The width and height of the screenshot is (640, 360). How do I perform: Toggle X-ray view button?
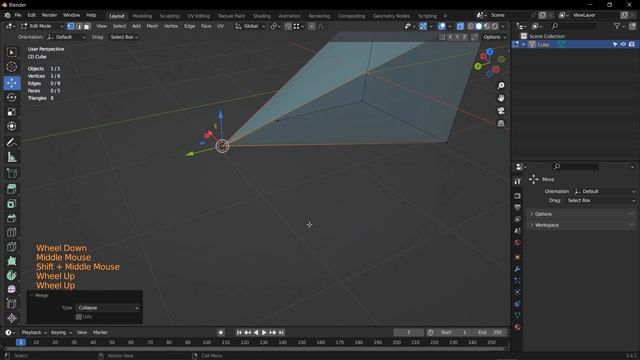point(460,26)
